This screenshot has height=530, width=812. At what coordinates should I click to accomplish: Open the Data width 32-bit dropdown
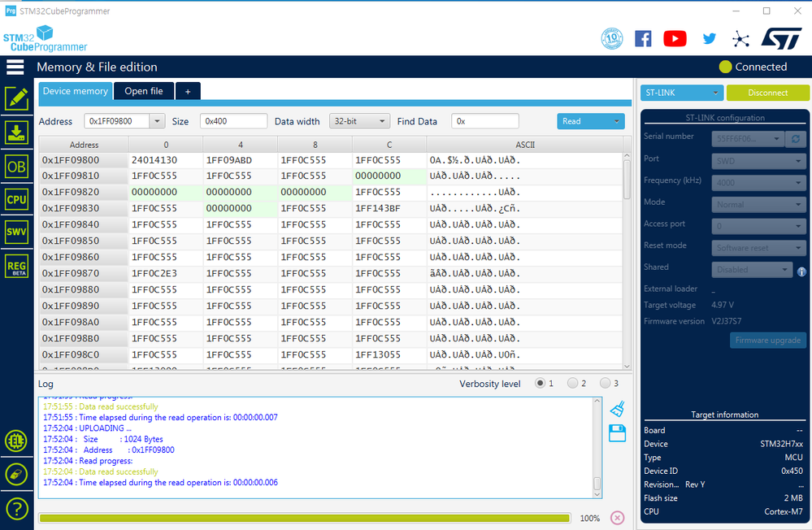359,121
